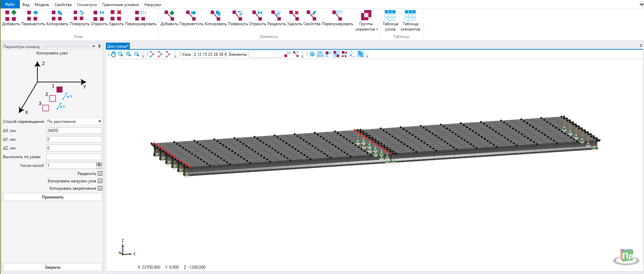Toggle the Копировать нагрузки узла checkbox
This screenshot has width=644, height=274.
click(x=100, y=181)
